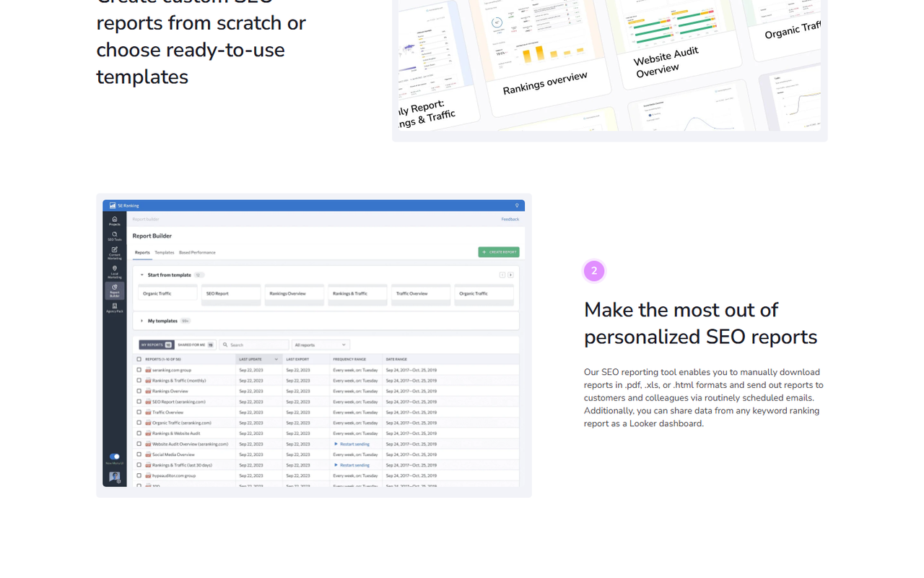The width and height of the screenshot is (924, 578).
Task: Open Local Marketing sidebar icon
Action: [x=114, y=272]
